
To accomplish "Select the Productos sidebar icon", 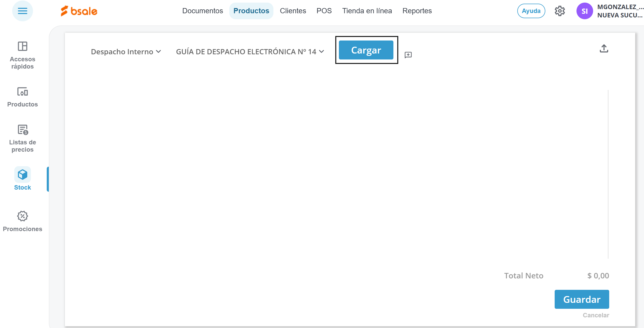I will [x=23, y=97].
